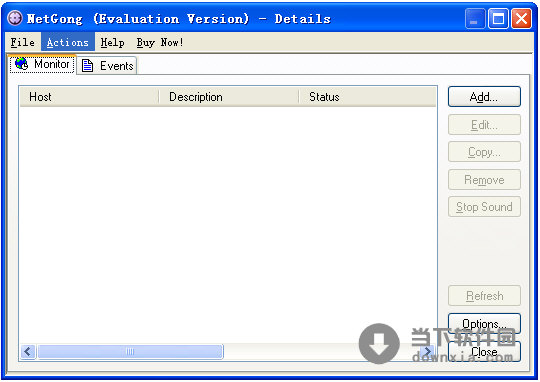Click the Copy... button
Viewport: 540px width, 382px height.
coord(484,152)
